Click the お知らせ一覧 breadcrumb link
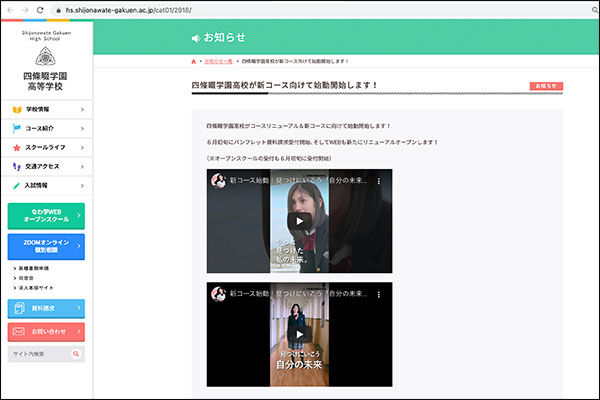The width and height of the screenshot is (600, 400). point(218,61)
